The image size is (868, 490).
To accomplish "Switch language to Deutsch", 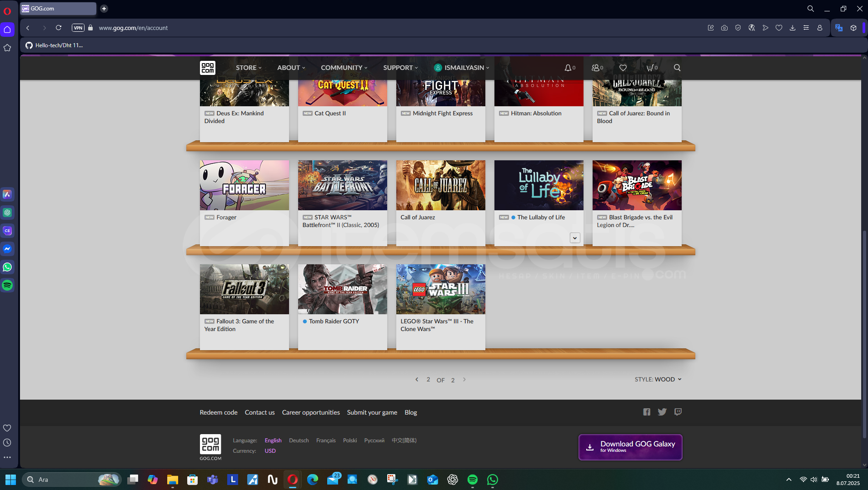I will [299, 441].
